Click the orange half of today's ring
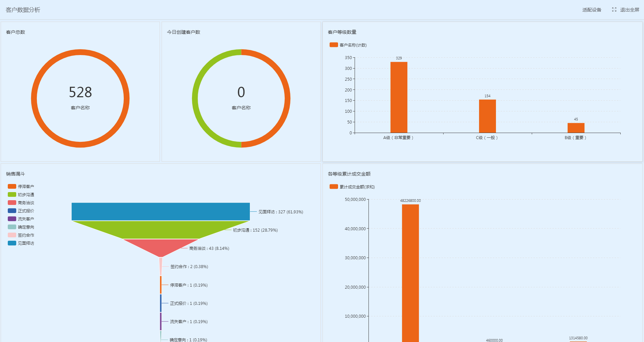 pyautogui.click(x=287, y=99)
